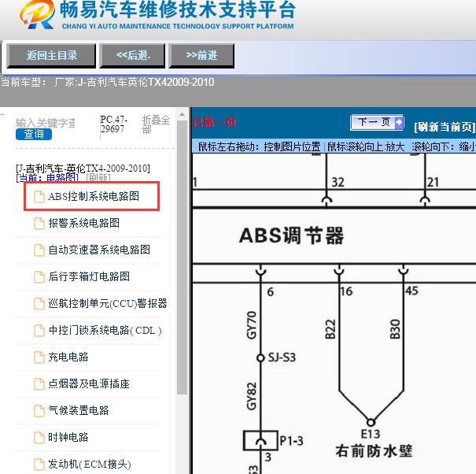The height and width of the screenshot is (474, 476).
Task: Open 中控门锁系统电路(CDL) entry
Action: coord(105,330)
